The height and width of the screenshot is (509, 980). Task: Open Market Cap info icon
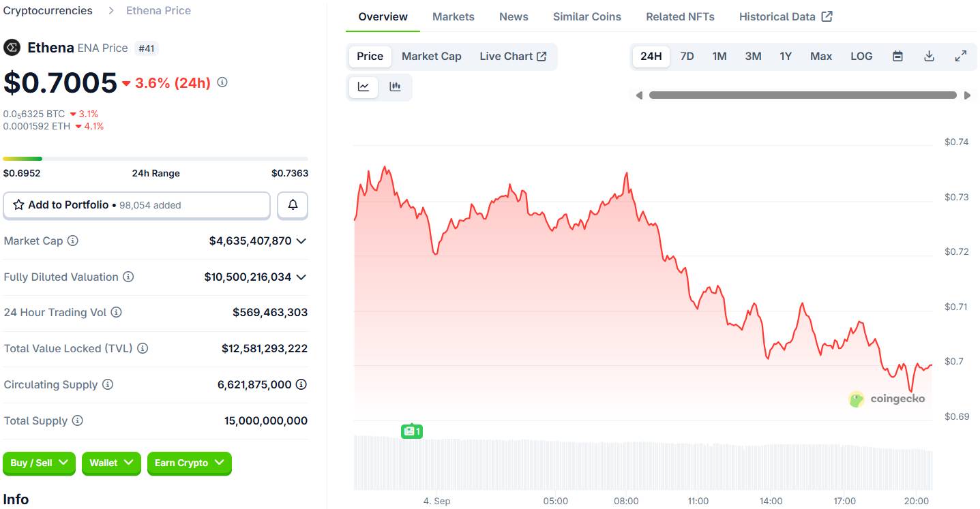(x=73, y=241)
